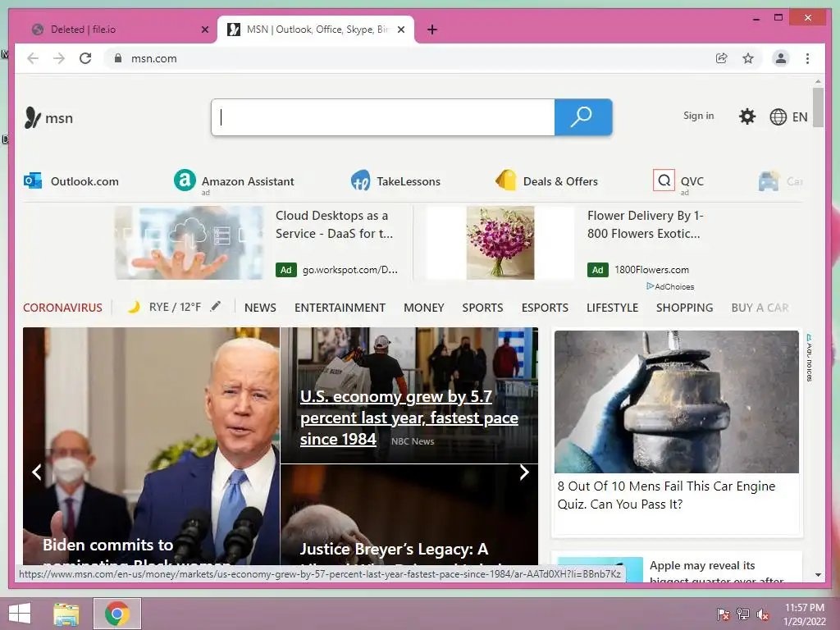Read Apple may reveal its biggest quarter story
The image size is (840, 630).
tap(716, 572)
